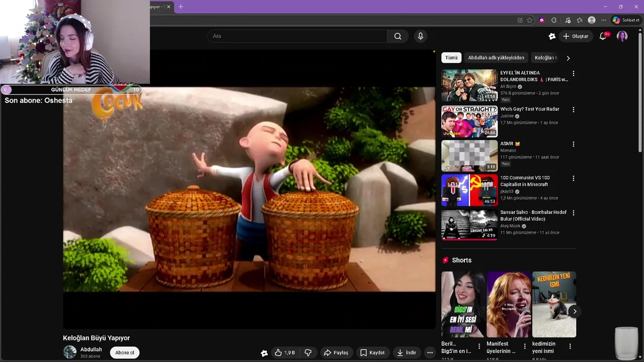The image size is (644, 362).
Task: Open Copilot Sohbet et button
Action: (x=626, y=20)
